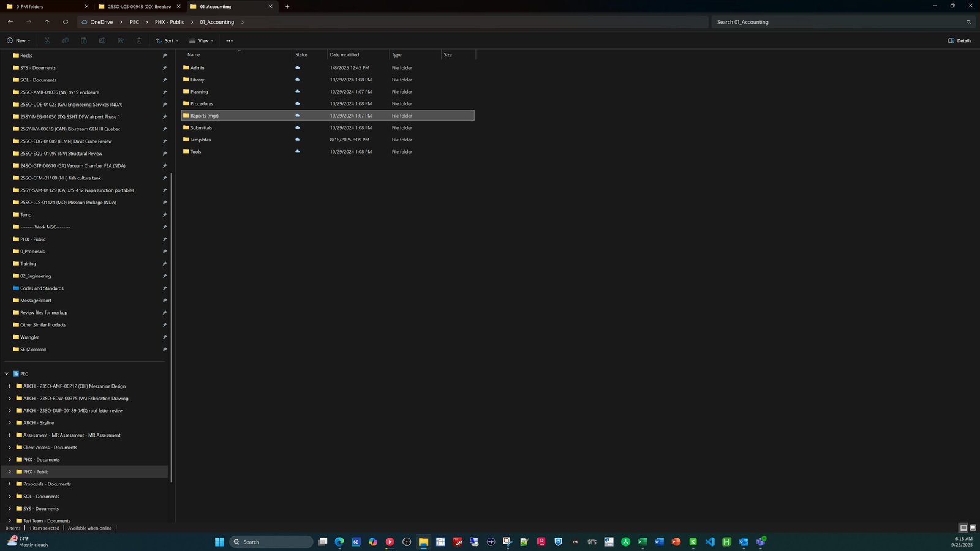
Task: Click the Share icon in the toolbar
Action: [x=121, y=40]
